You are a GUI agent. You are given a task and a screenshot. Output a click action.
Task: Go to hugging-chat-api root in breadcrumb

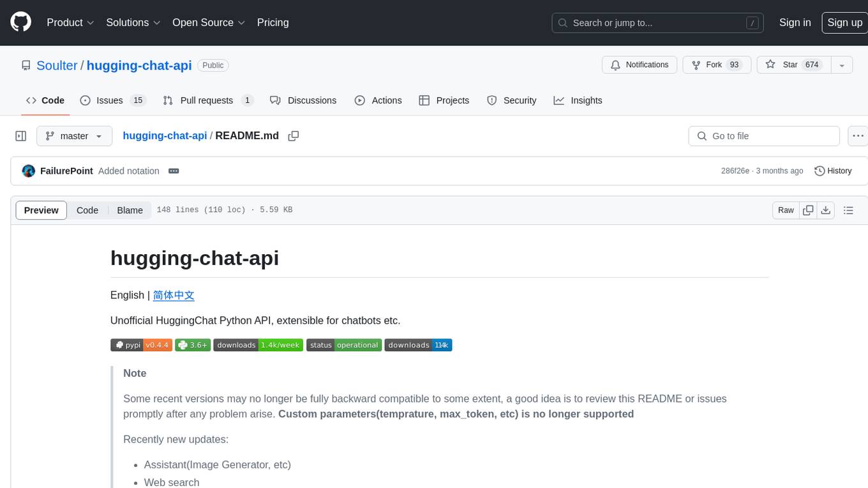coord(165,135)
